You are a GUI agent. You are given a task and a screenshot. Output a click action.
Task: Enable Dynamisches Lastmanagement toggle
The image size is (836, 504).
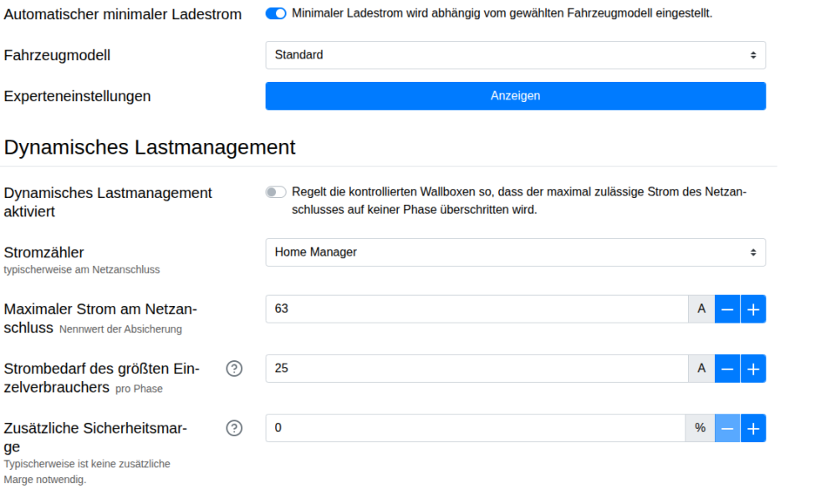coord(276,192)
